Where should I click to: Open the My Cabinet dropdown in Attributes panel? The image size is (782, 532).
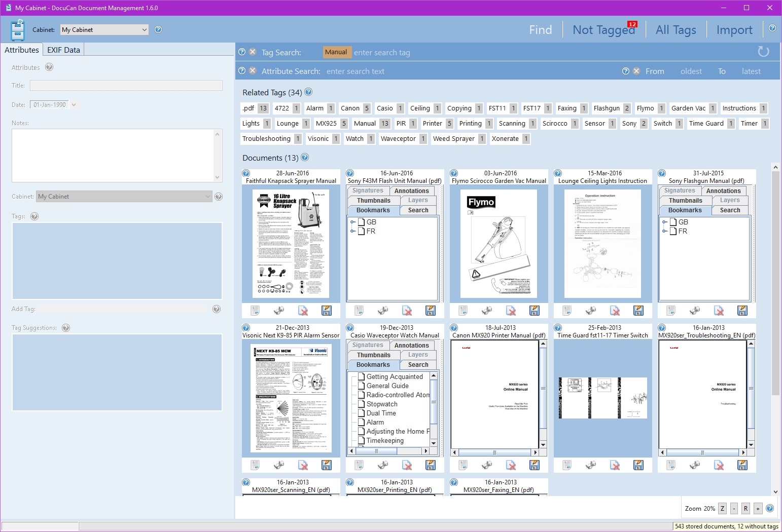(124, 197)
